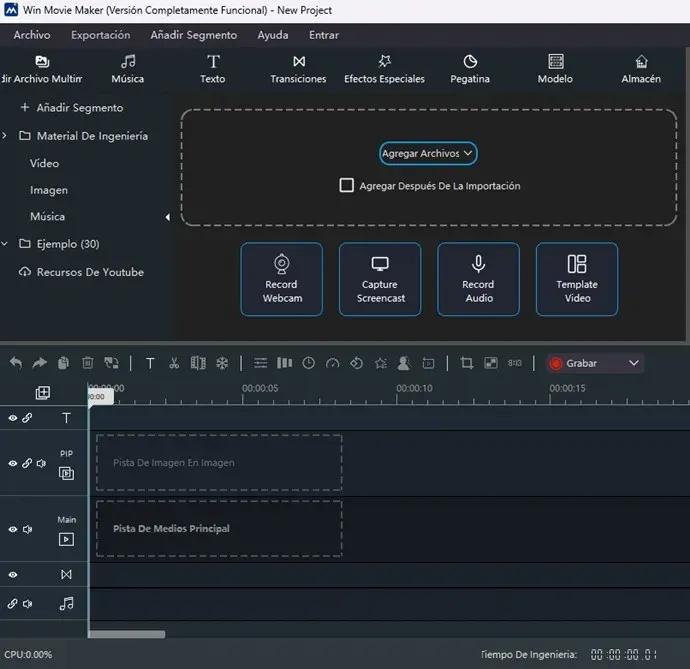Screen dimensions: 690x669
Task: Click the speedometer speed icon
Action: pyautogui.click(x=332, y=363)
